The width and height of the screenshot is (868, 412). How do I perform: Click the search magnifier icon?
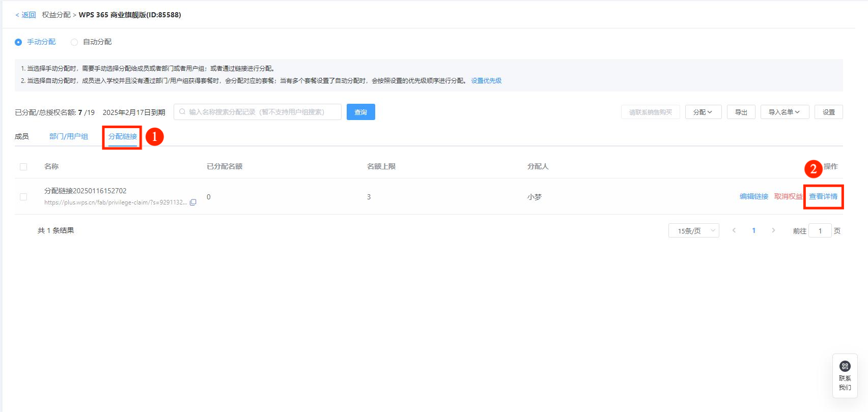[182, 112]
